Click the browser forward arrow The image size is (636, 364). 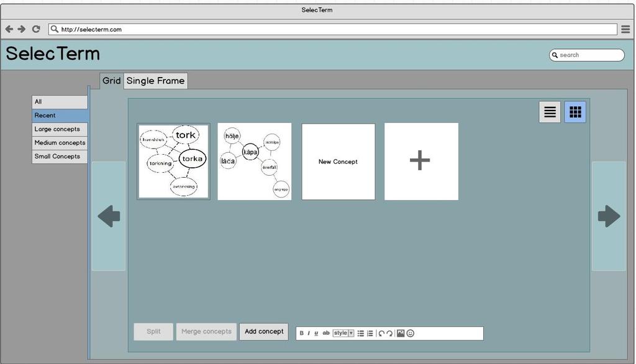click(22, 29)
